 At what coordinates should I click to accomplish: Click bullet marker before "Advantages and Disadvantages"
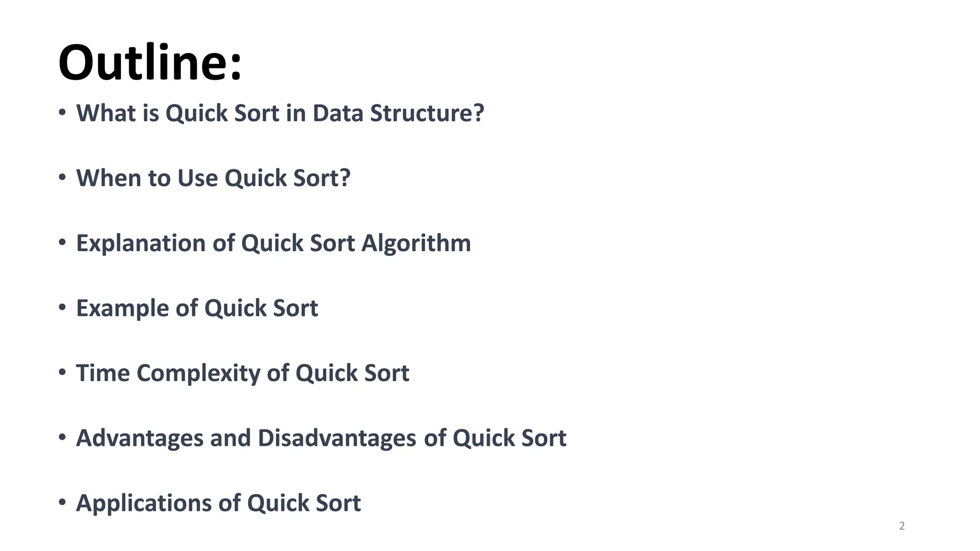(62, 438)
